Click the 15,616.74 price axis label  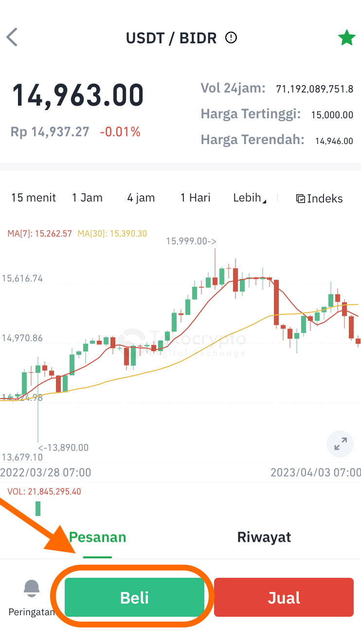click(22, 278)
